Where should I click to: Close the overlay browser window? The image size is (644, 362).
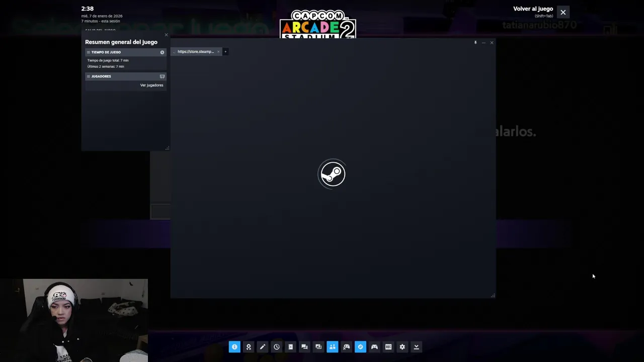click(492, 43)
